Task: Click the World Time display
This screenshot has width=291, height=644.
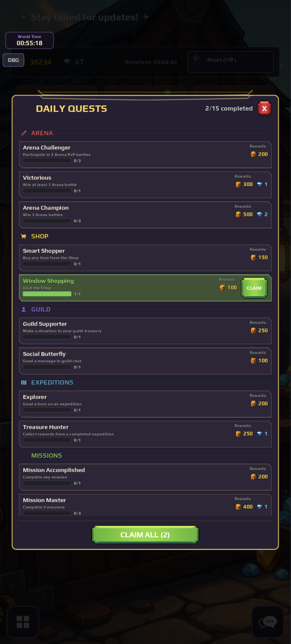Action: point(29,40)
